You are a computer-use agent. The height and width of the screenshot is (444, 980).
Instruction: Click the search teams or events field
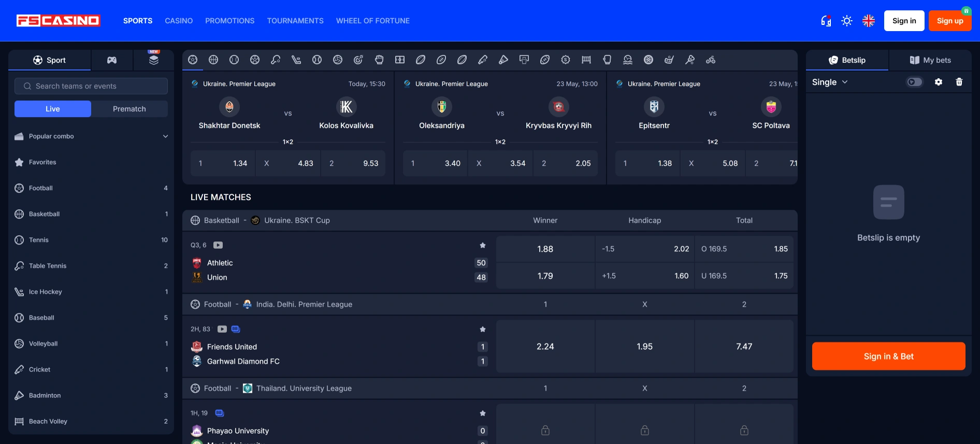(x=91, y=86)
